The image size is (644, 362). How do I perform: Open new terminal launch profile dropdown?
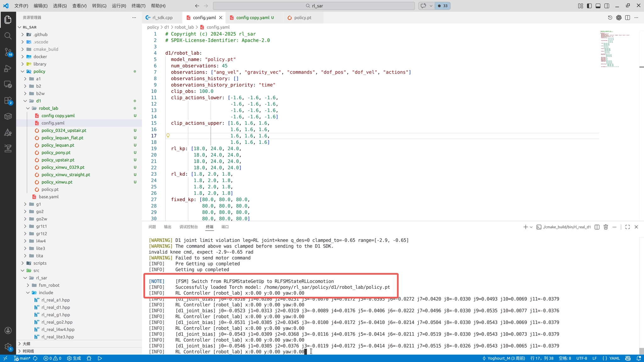coord(531,227)
